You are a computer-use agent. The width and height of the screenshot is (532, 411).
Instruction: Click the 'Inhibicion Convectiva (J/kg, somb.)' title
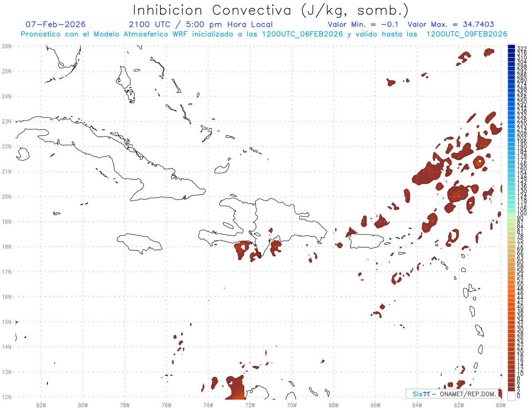(x=271, y=10)
